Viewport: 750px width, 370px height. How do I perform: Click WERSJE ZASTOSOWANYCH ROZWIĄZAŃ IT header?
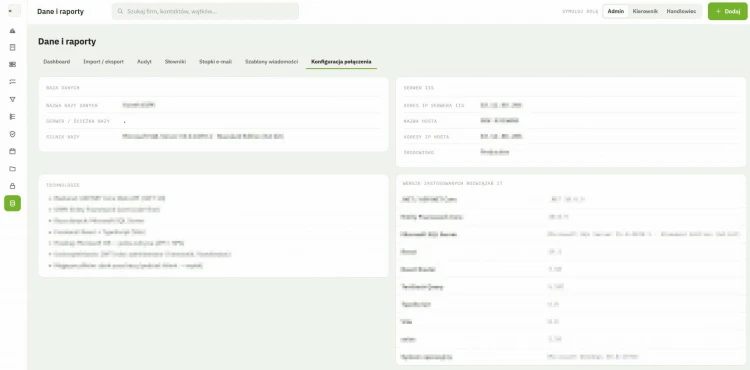[452, 183]
